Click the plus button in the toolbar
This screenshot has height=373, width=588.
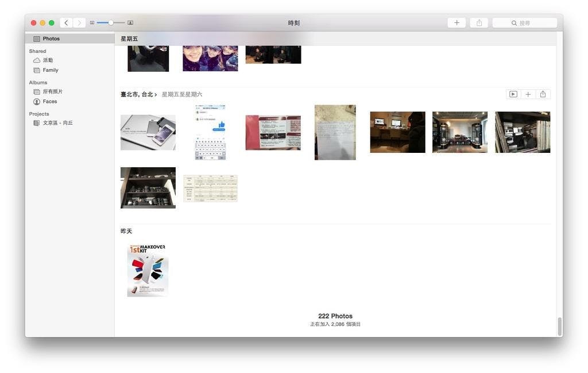click(457, 23)
